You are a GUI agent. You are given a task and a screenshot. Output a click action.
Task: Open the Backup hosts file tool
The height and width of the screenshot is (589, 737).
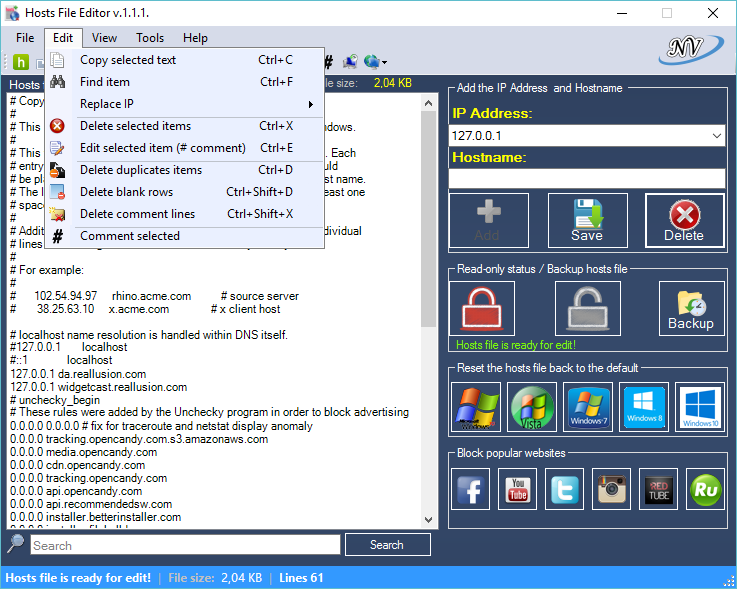691,308
